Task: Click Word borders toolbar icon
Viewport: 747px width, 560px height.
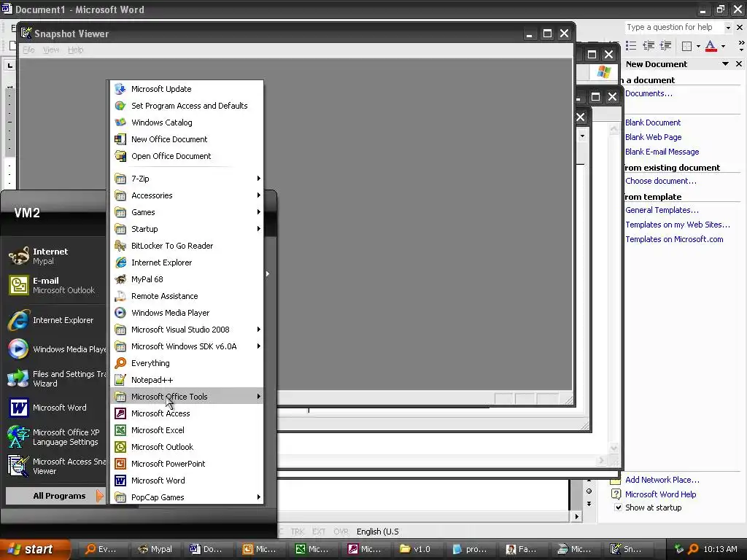Action: (x=687, y=46)
